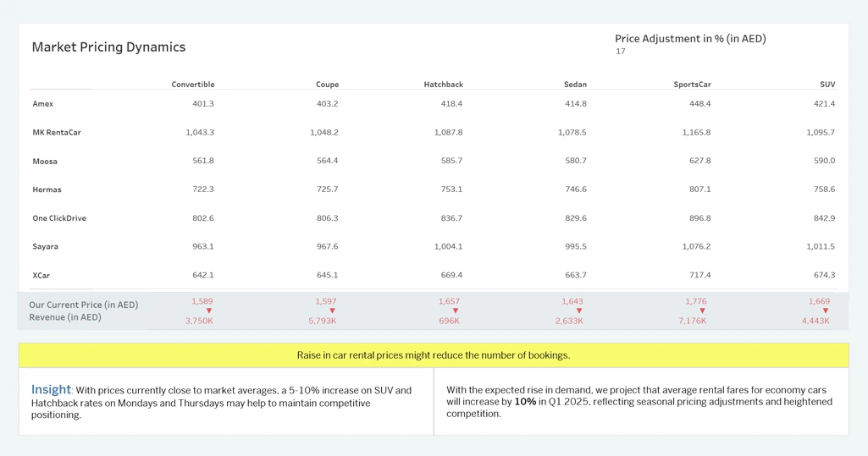
Task: Click the blue Insight heading
Action: 51,389
